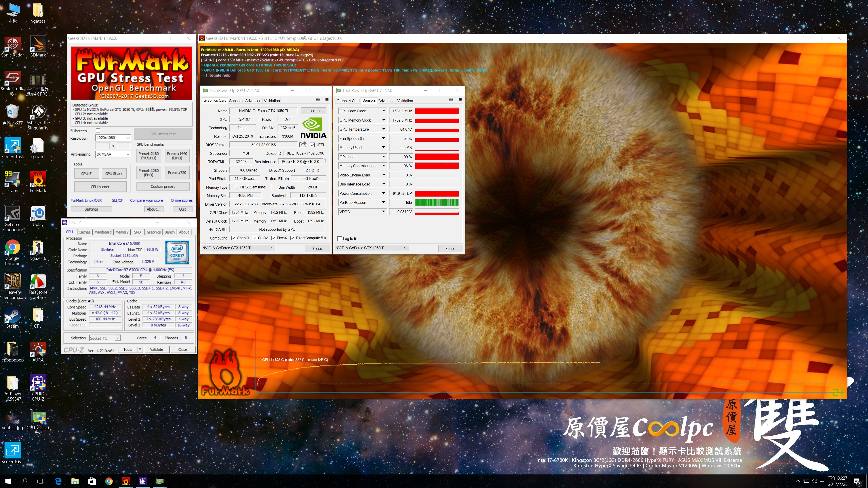Expand the GPU Temperature sensor dropdown arrow

[383, 129]
